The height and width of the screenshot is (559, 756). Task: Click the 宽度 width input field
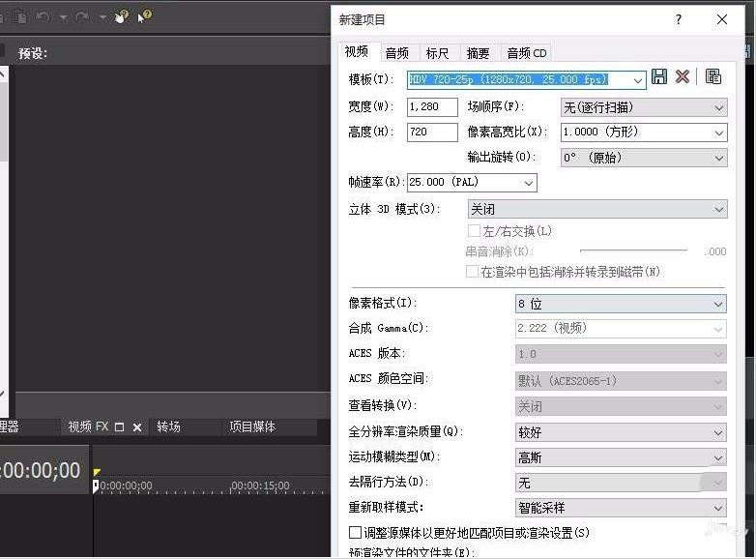point(432,107)
